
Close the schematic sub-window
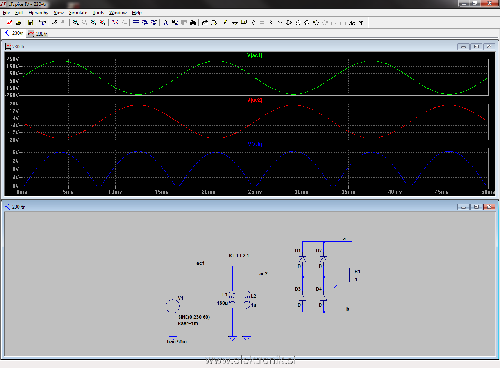tap(489, 207)
